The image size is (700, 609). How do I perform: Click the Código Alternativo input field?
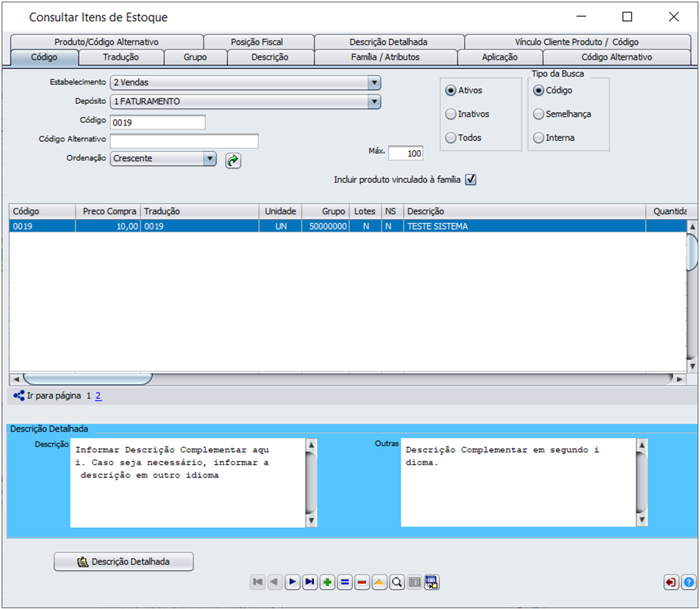(184, 141)
